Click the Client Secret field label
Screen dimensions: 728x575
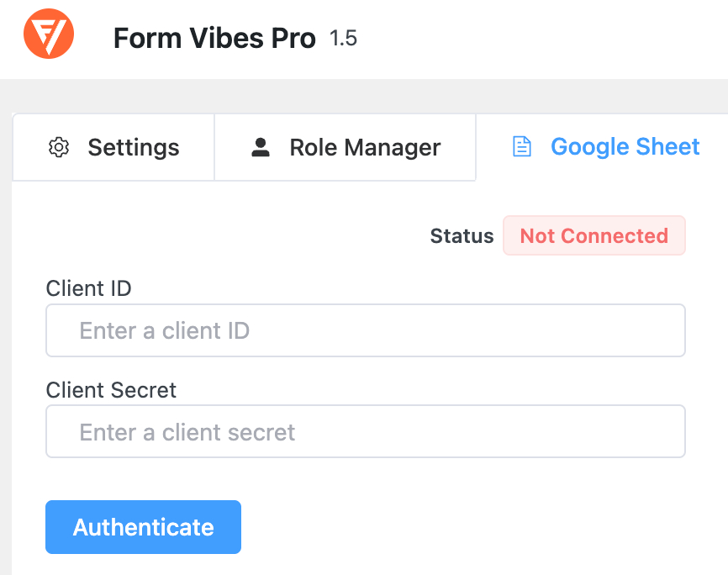(110, 390)
